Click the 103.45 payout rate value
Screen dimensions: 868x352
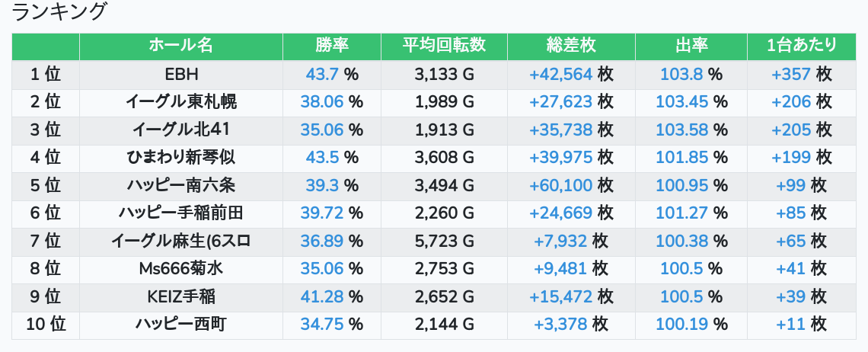pos(681,102)
